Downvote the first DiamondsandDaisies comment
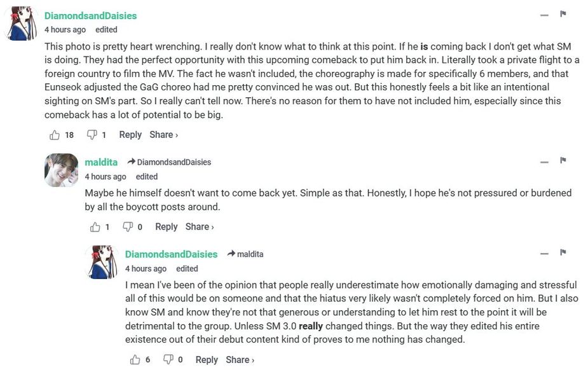 tap(92, 135)
